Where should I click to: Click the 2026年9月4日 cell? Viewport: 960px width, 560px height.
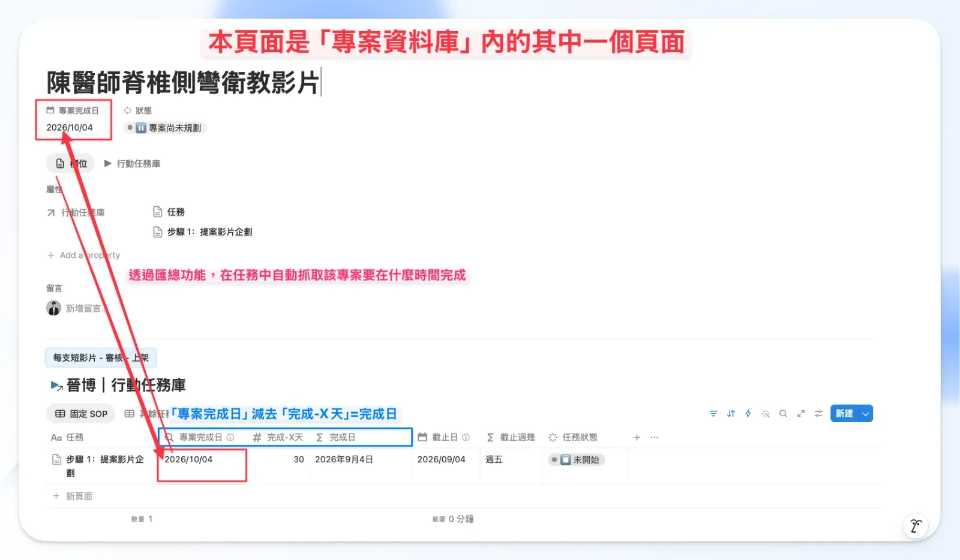click(361, 466)
